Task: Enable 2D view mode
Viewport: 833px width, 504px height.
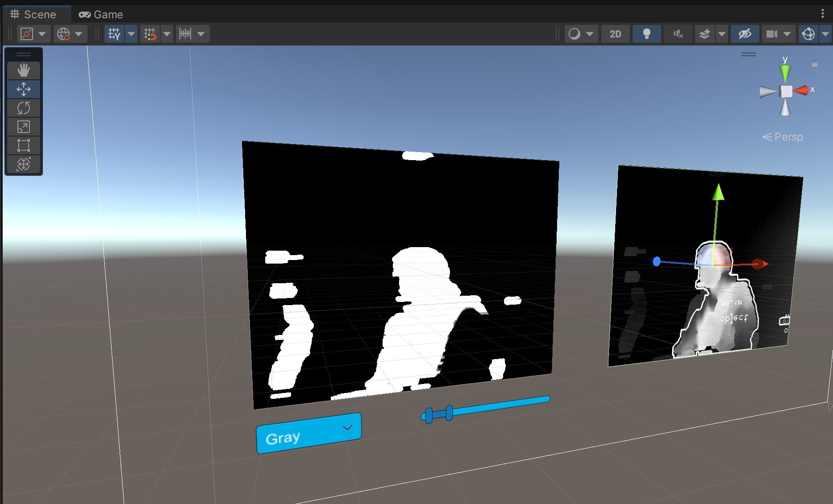Action: point(616,33)
